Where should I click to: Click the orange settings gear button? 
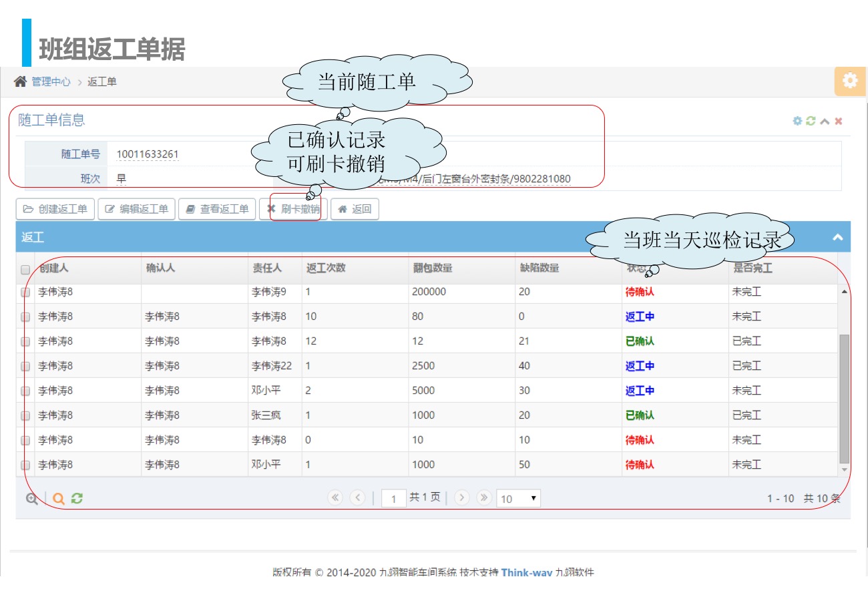click(849, 81)
